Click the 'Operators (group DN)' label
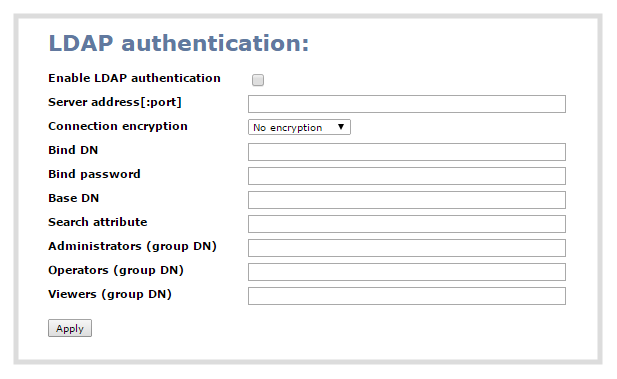 [x=116, y=270]
